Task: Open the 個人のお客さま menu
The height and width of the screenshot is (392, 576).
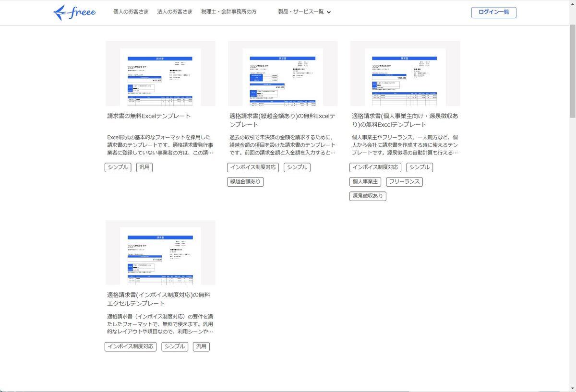Action: [x=131, y=12]
